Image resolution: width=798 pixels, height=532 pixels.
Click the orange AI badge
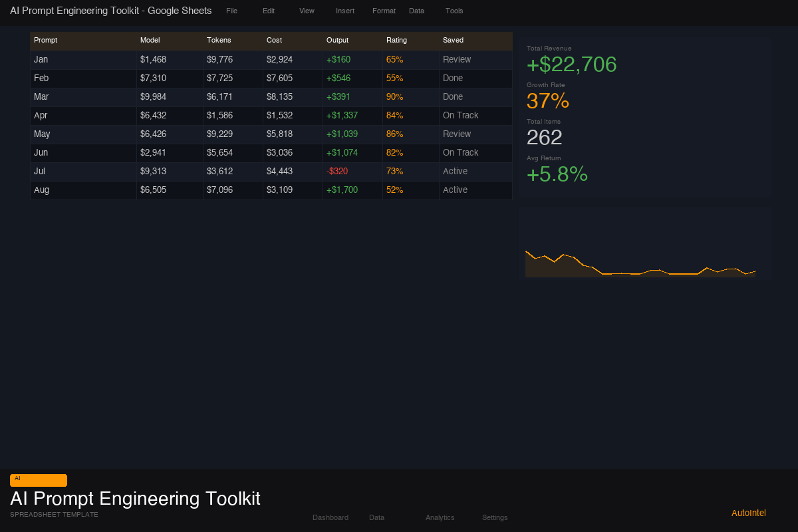(38, 479)
